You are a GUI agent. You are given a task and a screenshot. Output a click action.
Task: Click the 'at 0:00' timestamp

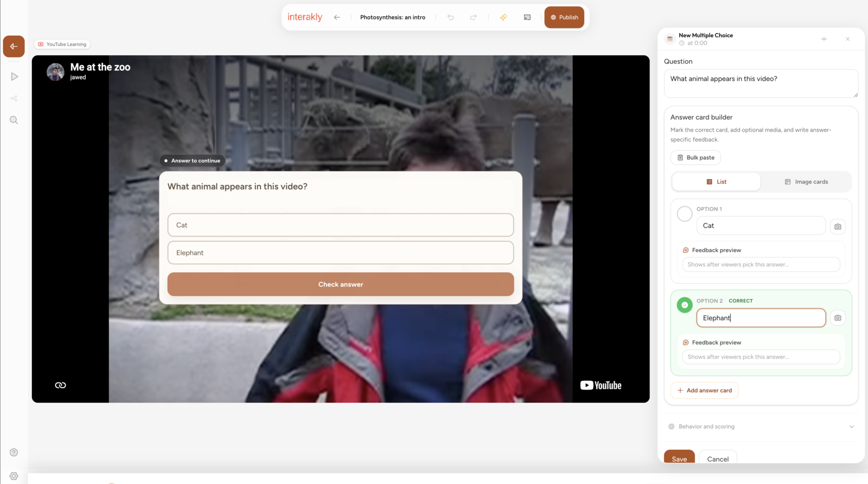697,43
